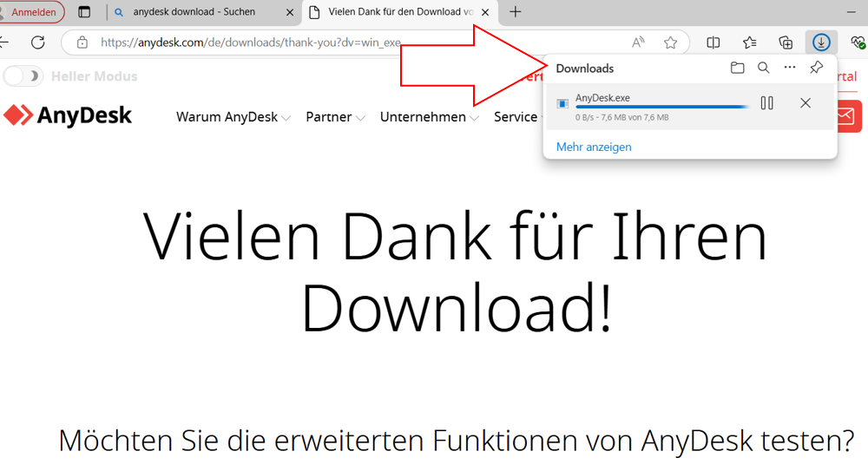Open the split screen view icon
This screenshot has width=868, height=471.
pos(713,43)
